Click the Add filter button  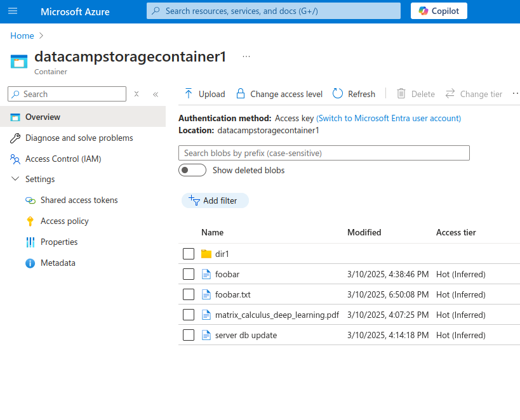click(x=215, y=200)
